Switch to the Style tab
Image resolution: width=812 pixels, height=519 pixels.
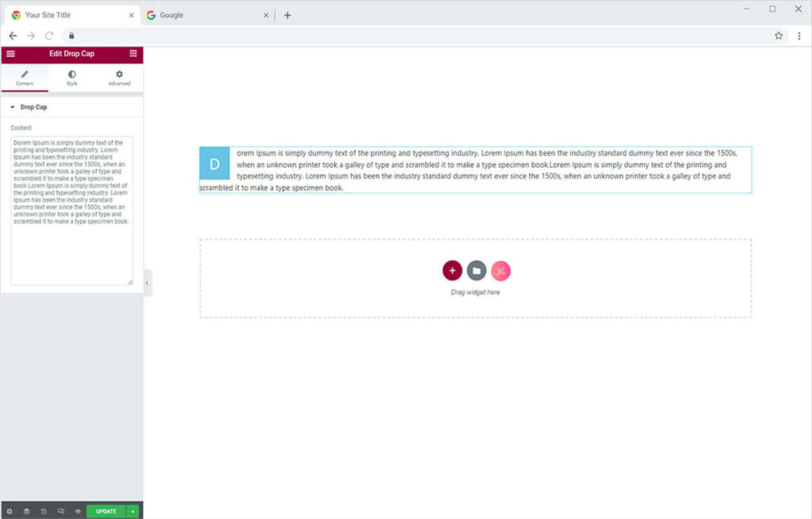[72, 78]
